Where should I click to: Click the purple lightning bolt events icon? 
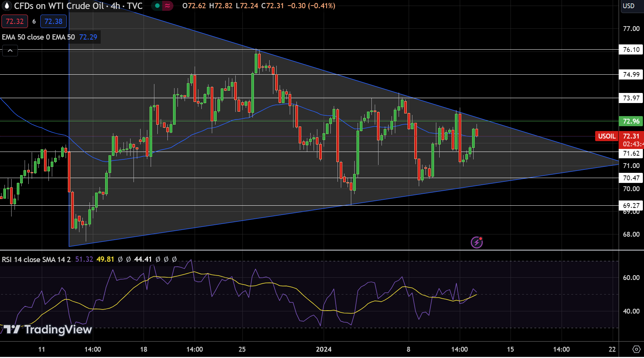click(477, 243)
